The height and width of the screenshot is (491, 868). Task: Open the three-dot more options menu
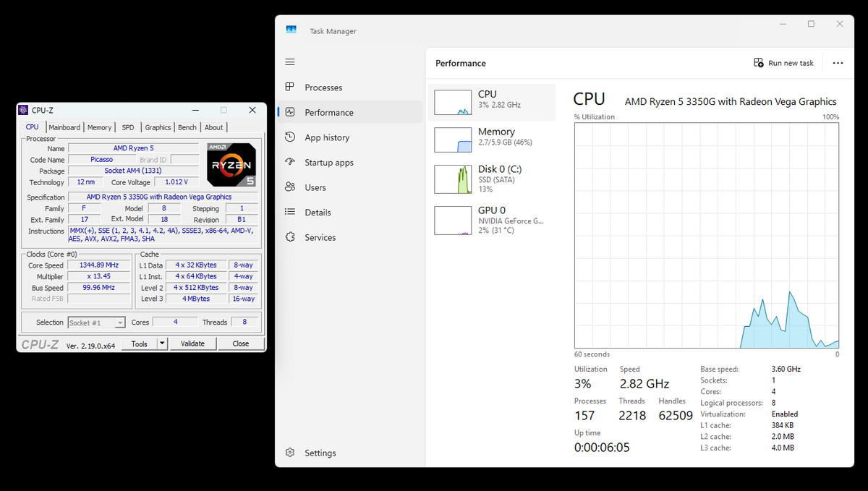click(838, 63)
